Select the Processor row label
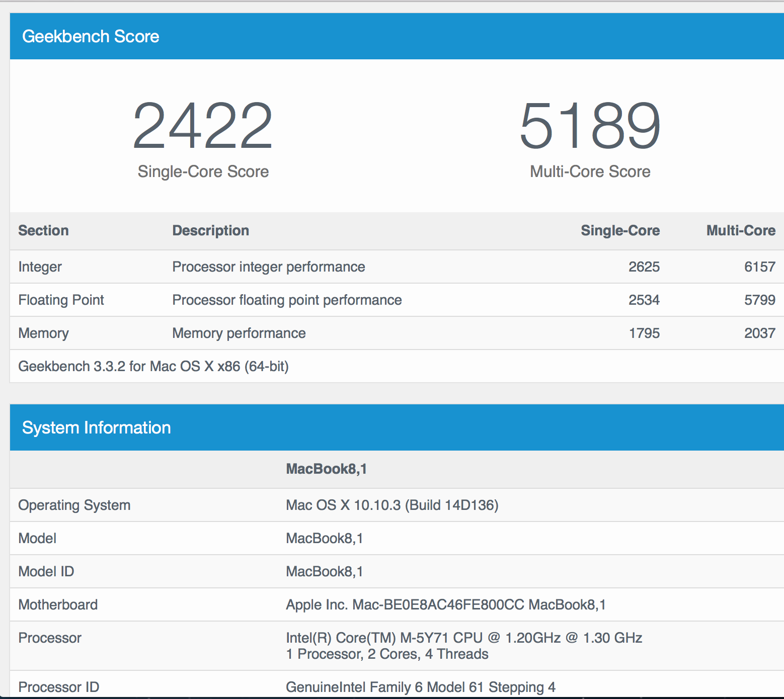 [50, 638]
